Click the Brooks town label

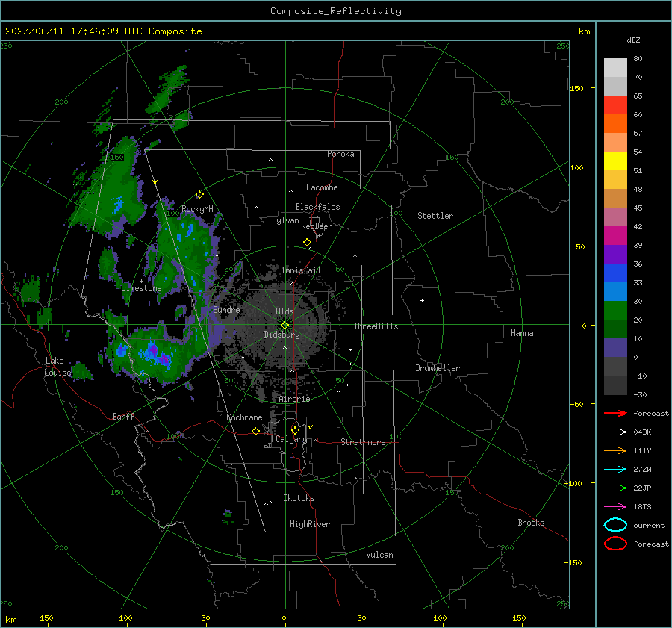click(x=531, y=523)
